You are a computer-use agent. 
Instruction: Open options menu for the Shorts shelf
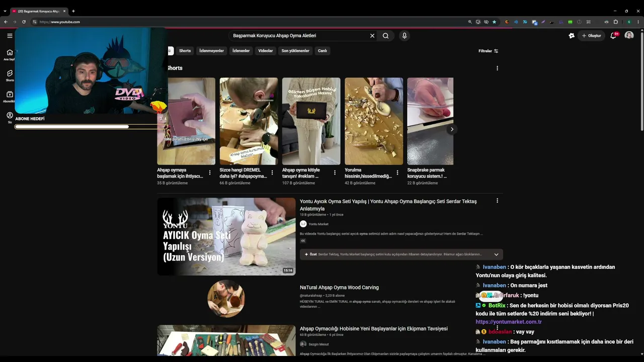(497, 68)
